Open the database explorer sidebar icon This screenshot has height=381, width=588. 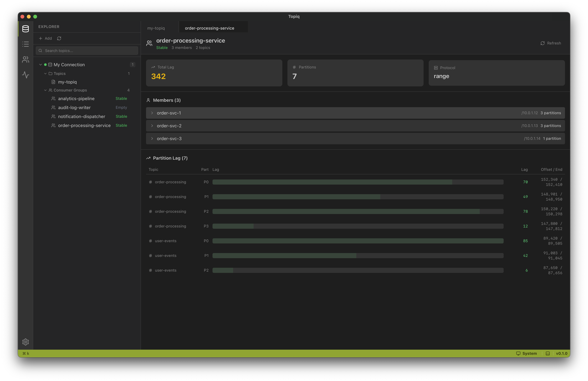click(25, 29)
